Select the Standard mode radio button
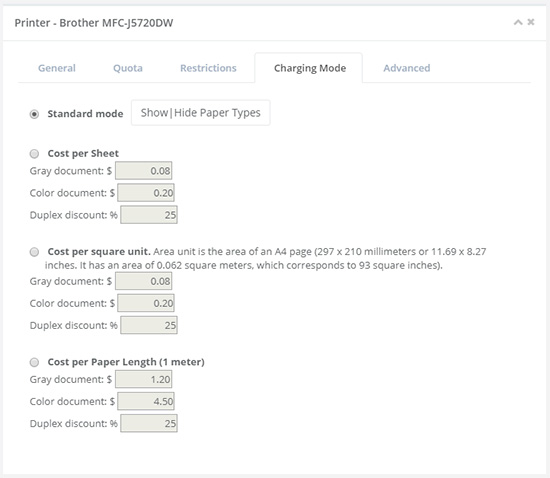 pos(34,114)
